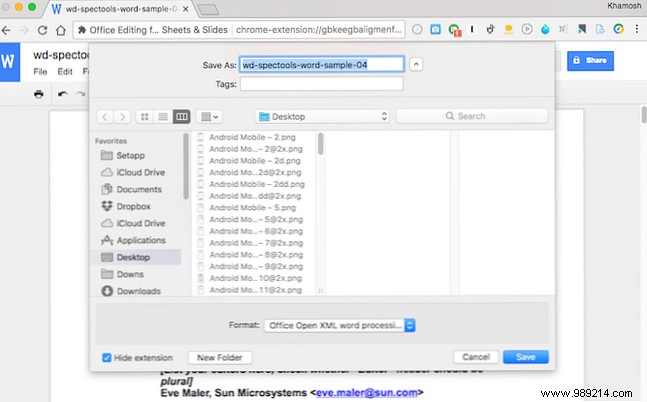This screenshot has height=402, width=647.
Task: Select file Android Mo...11@2x.png
Action: pos(255,290)
